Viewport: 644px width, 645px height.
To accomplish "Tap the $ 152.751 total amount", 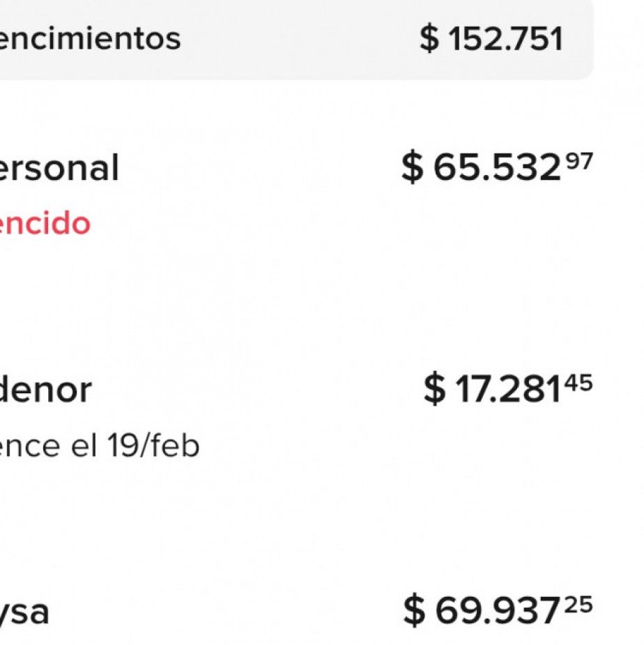I will pyautogui.click(x=491, y=39).
